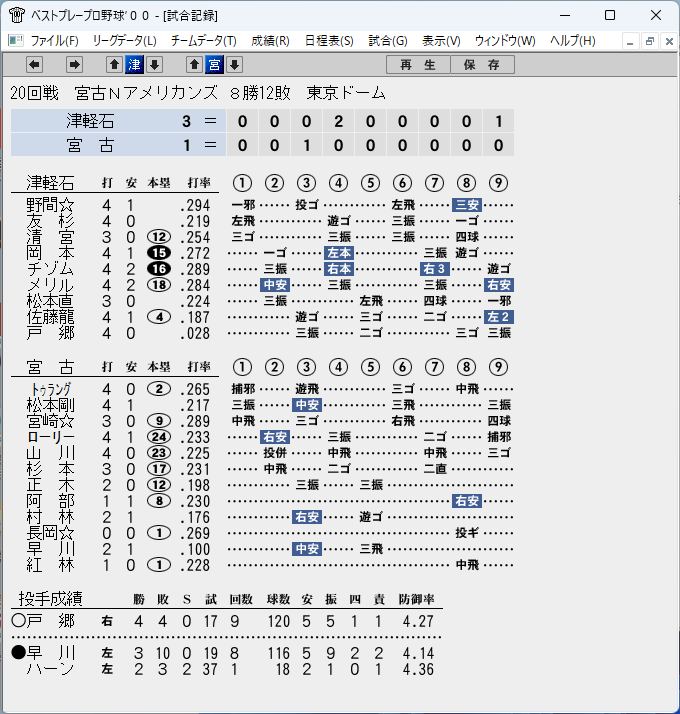Click down arrow beside 津 team button
This screenshot has width=680, height=714.
coord(154,65)
